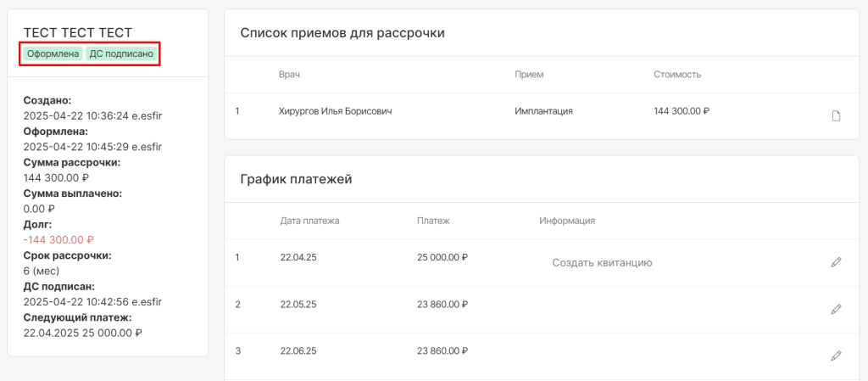
Task: Click the green Оформлена status badge
Action: pyautogui.click(x=53, y=53)
